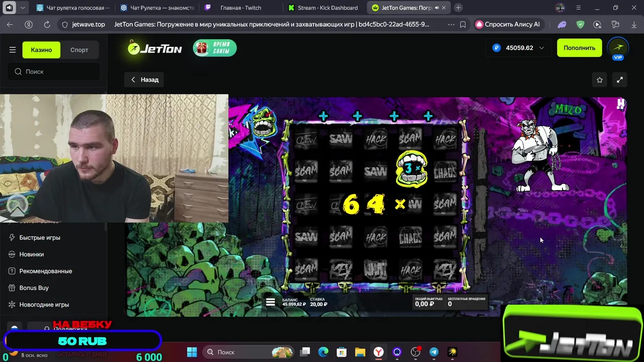This screenshot has height=362, width=644.
Task: Switch to Казино section
Action: click(41, 50)
